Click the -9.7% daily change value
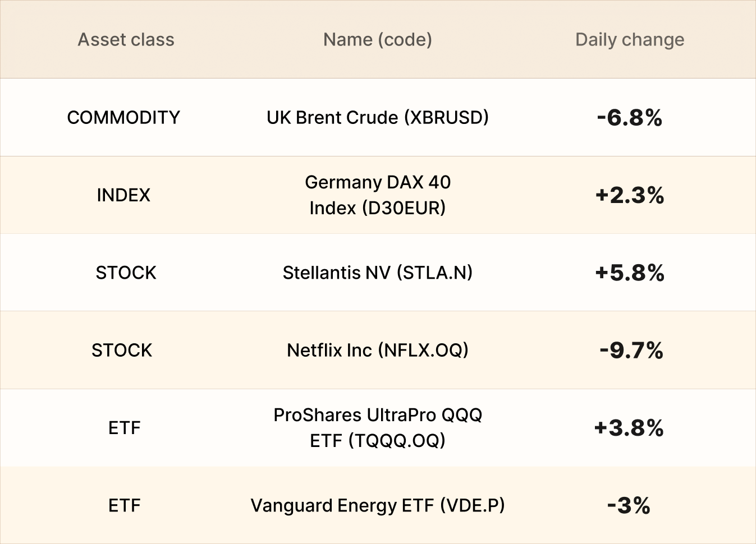756x544 pixels. click(x=631, y=351)
